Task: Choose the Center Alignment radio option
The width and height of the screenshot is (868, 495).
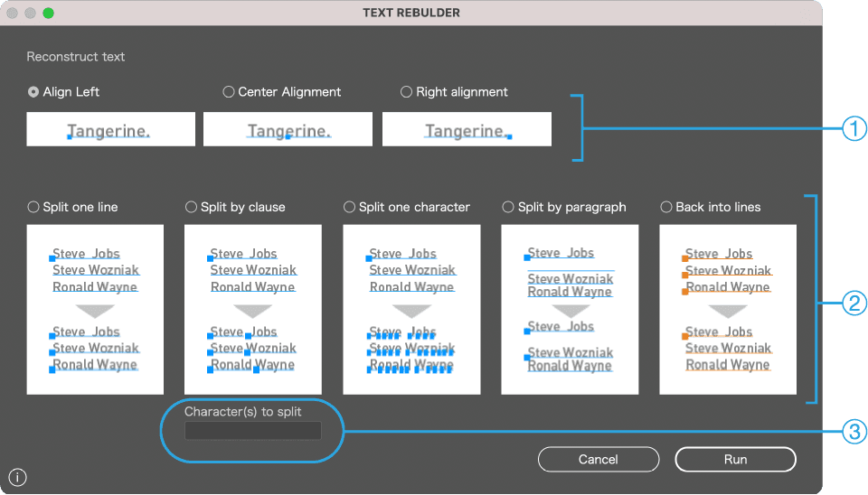Action: (229, 92)
